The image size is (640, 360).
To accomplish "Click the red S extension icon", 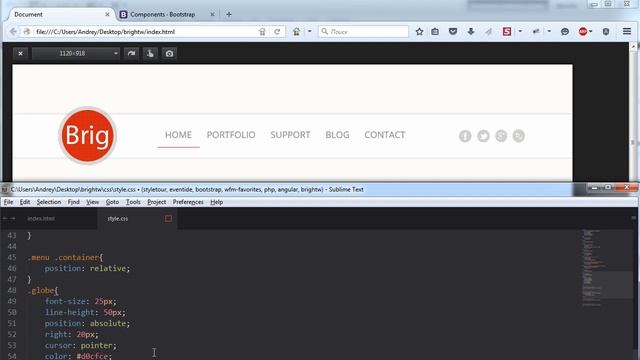I will [507, 31].
